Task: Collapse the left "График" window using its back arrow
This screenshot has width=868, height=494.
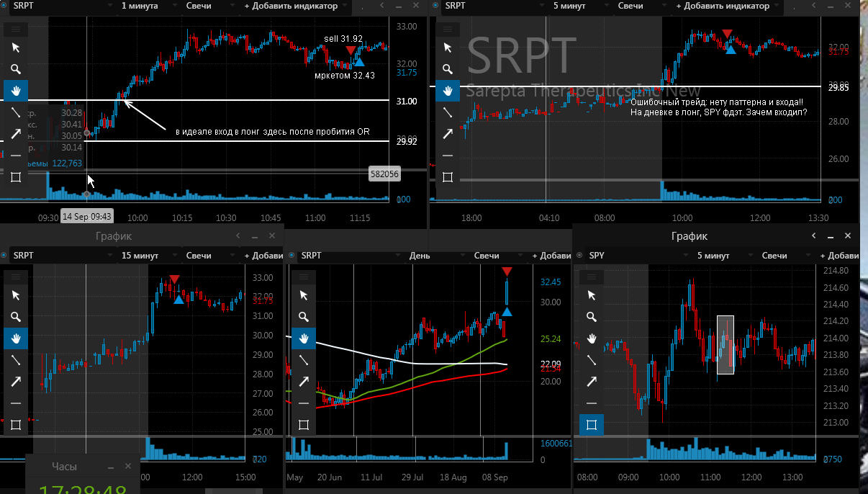Action: [238, 236]
